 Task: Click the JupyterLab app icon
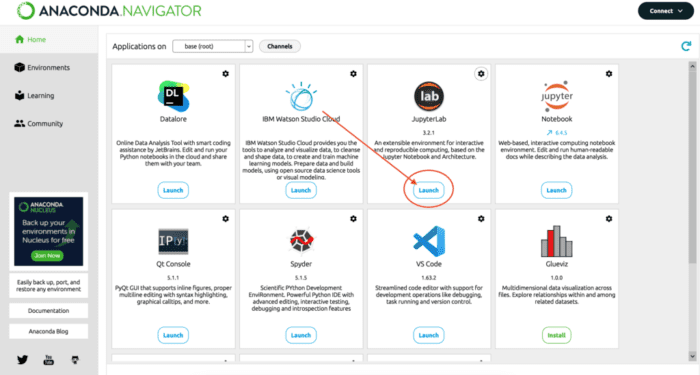pyautogui.click(x=429, y=96)
